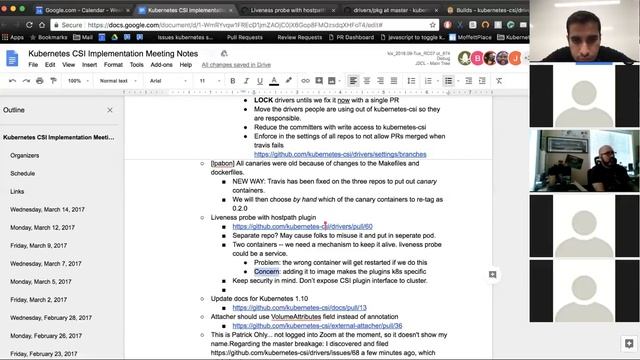Open the Format menu
The image size is (640, 360).
(113, 65)
